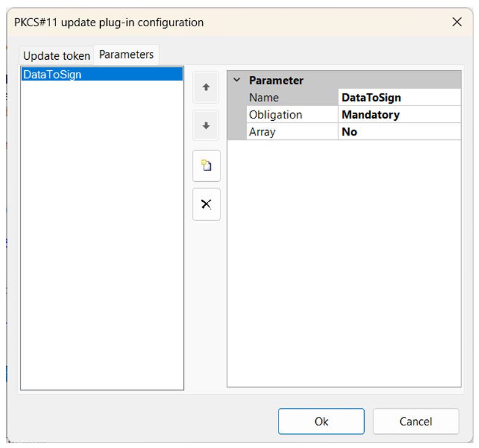Screen dimensions: 479x448
Task: Add a new parameter
Action: tap(207, 166)
